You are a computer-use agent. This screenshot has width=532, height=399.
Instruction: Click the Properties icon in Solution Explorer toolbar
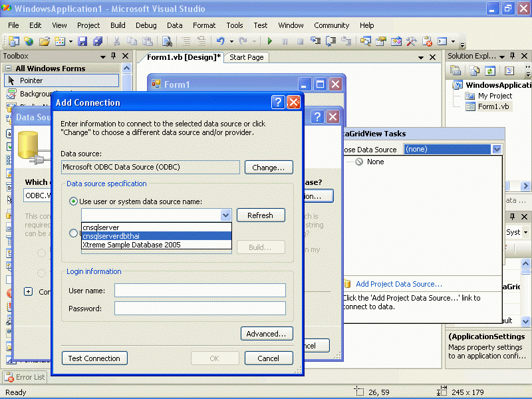pos(456,70)
